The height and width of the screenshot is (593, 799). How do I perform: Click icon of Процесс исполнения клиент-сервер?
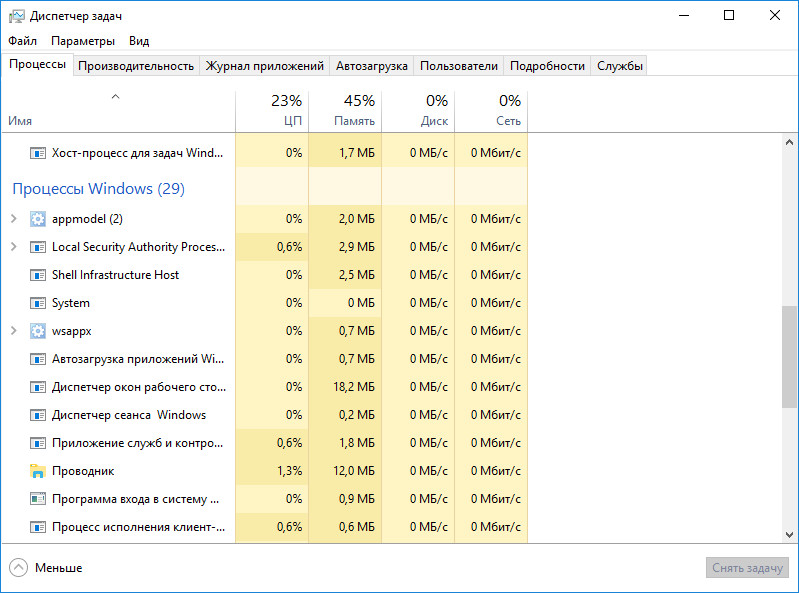pyautogui.click(x=38, y=527)
